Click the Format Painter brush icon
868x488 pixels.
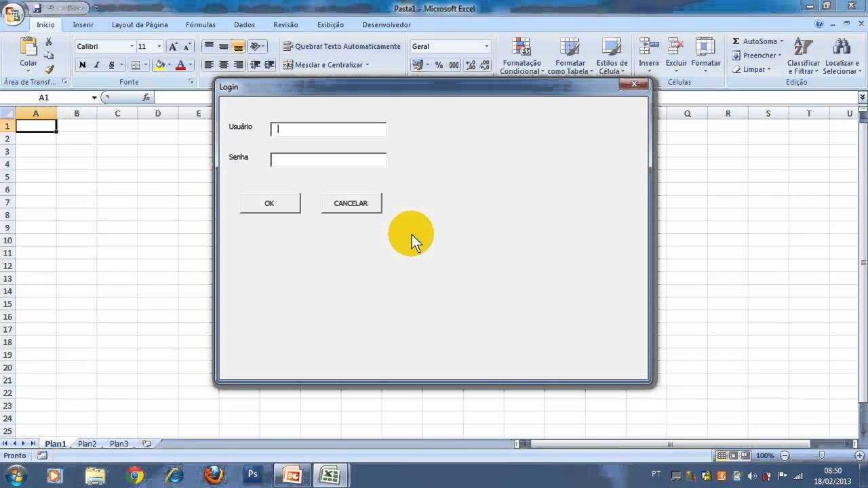(x=49, y=69)
